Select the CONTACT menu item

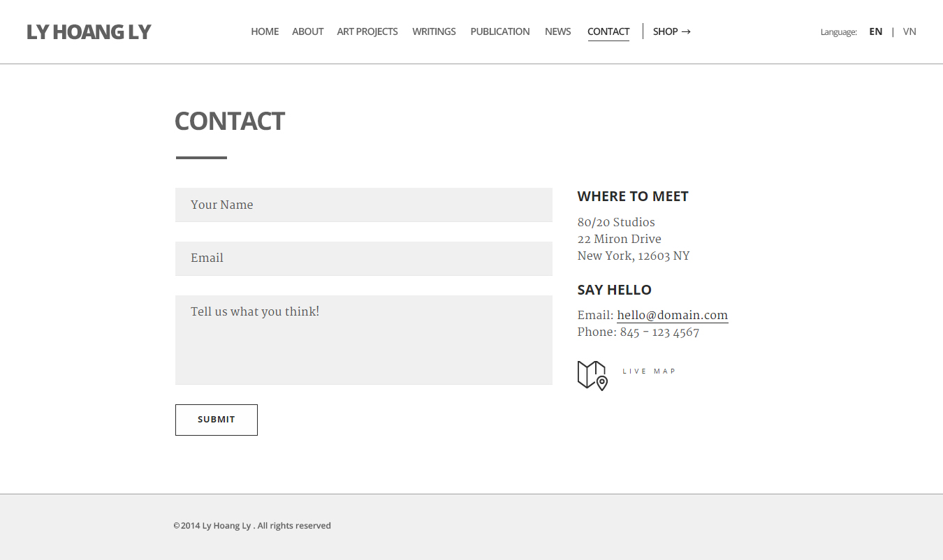(608, 31)
